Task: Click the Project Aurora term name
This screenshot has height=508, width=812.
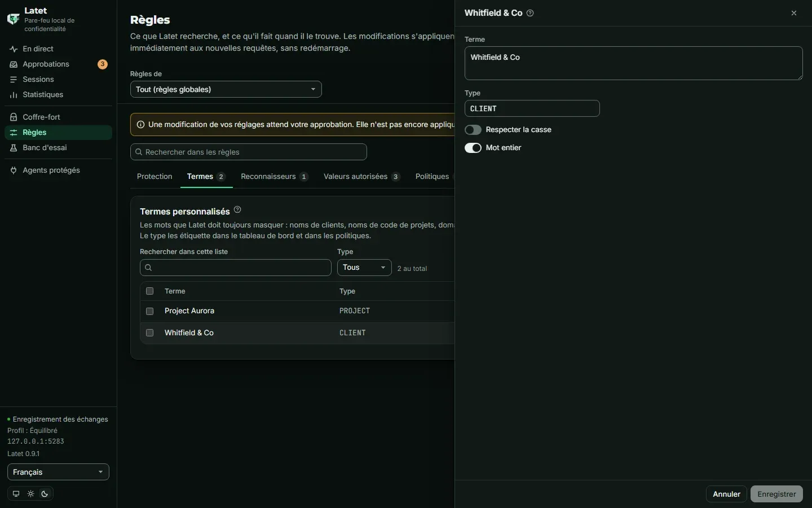Action: [x=189, y=311]
